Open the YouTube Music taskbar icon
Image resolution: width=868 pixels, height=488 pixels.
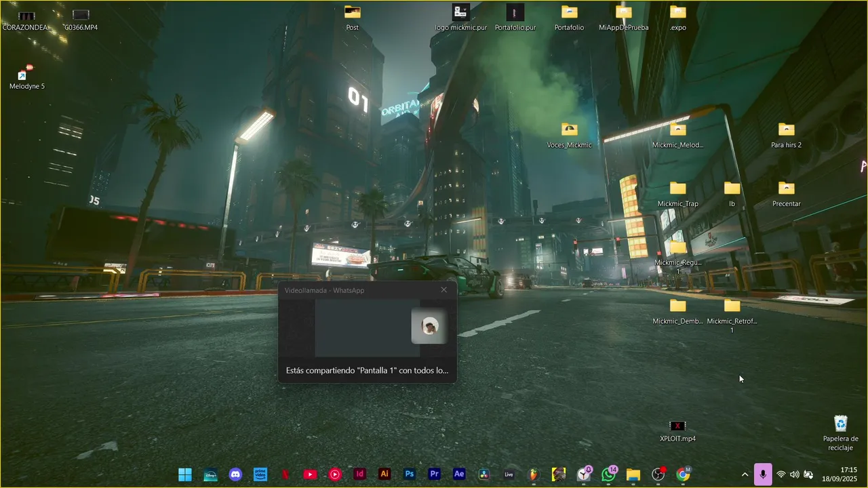[335, 474]
